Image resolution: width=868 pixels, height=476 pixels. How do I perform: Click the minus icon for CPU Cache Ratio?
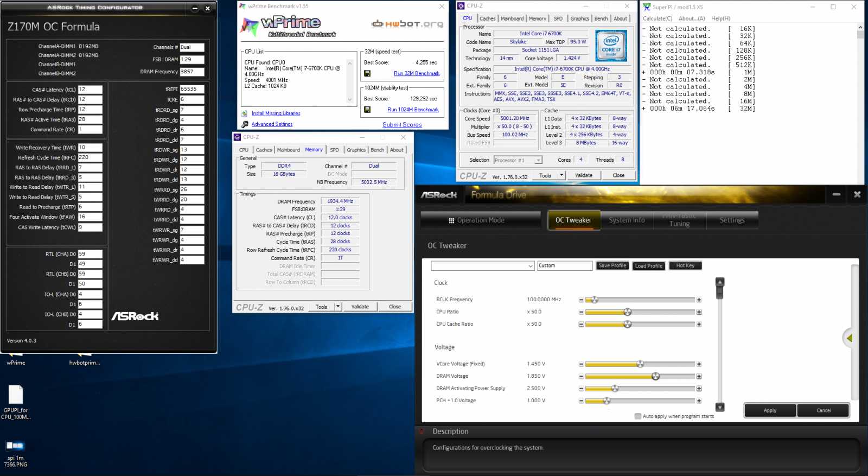tap(581, 324)
